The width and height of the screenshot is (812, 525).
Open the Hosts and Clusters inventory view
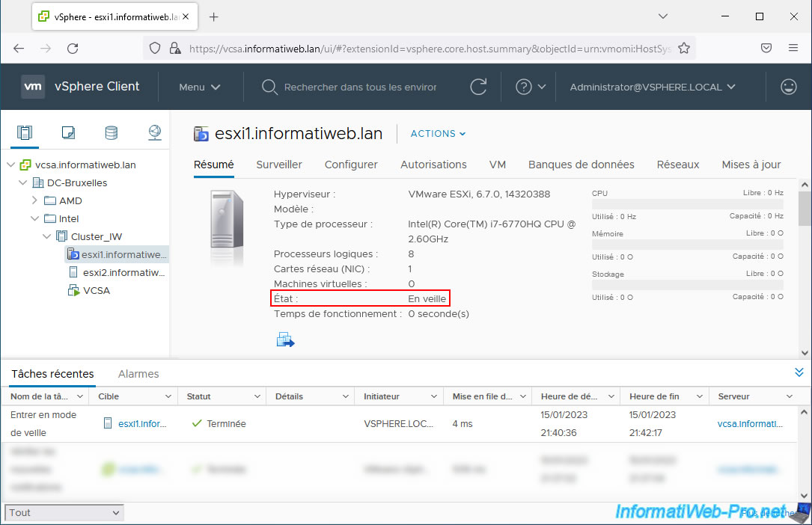[25, 133]
